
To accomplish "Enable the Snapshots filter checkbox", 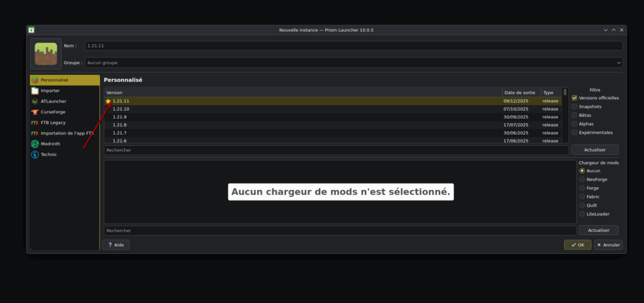I will 574,106.
